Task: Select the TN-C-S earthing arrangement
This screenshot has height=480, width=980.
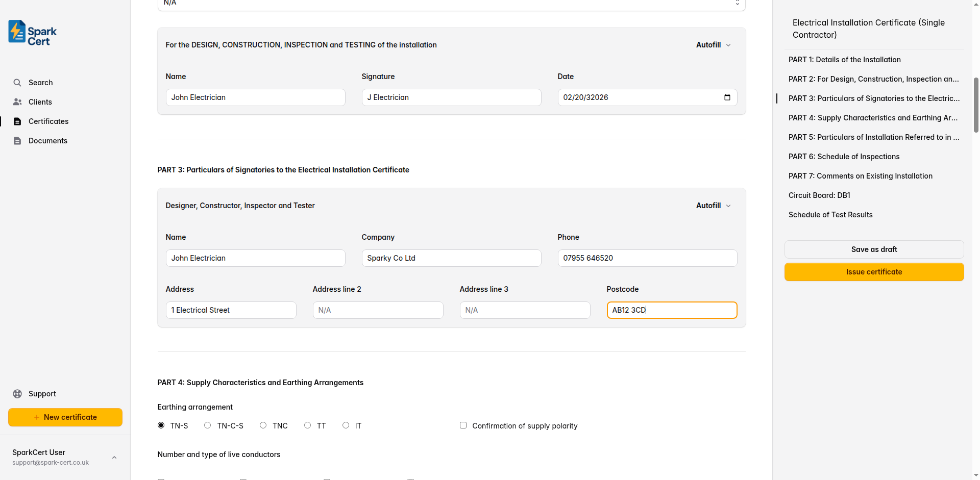Action: [x=207, y=425]
